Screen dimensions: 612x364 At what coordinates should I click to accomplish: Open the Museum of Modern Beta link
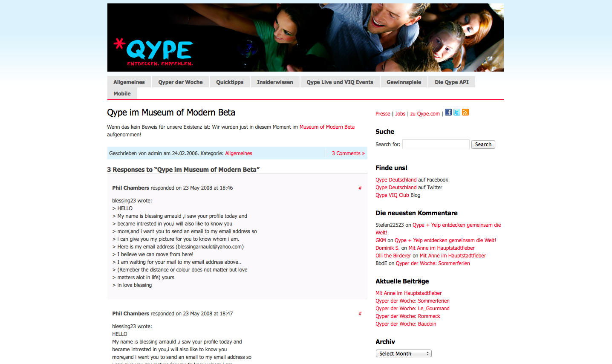[x=327, y=127]
